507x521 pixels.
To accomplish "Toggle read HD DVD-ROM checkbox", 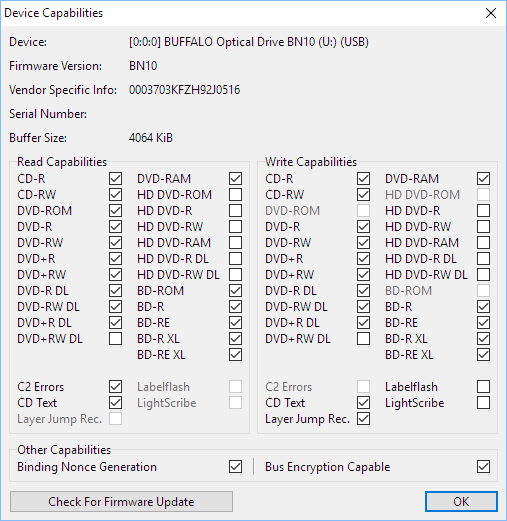I will tap(235, 195).
